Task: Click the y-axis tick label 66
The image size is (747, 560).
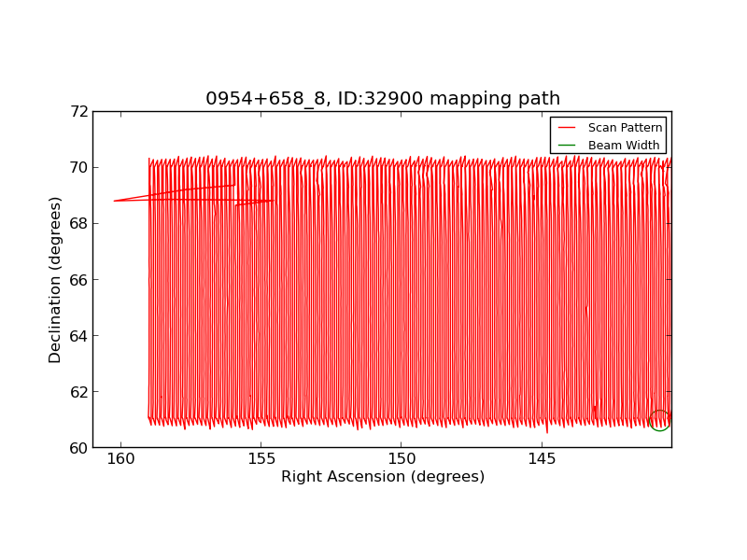Action: point(79,280)
